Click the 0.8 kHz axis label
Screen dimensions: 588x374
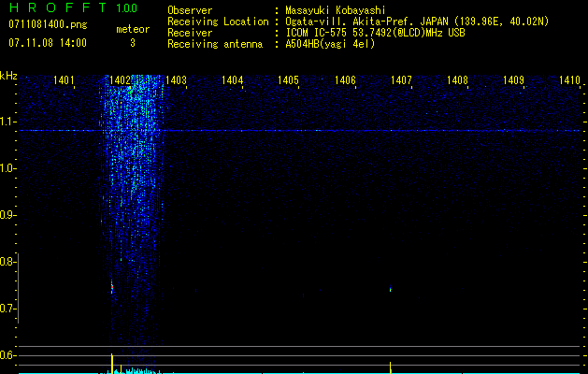7,262
